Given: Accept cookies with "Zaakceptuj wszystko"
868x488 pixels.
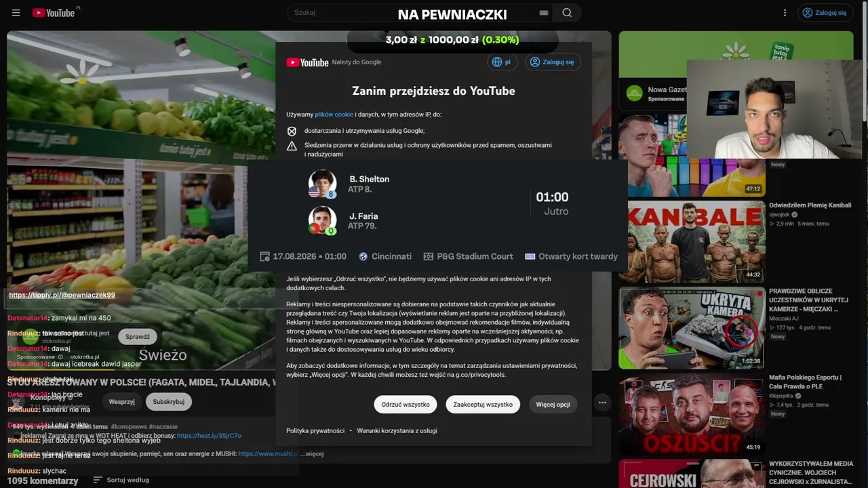Looking at the screenshot, I should click(483, 405).
